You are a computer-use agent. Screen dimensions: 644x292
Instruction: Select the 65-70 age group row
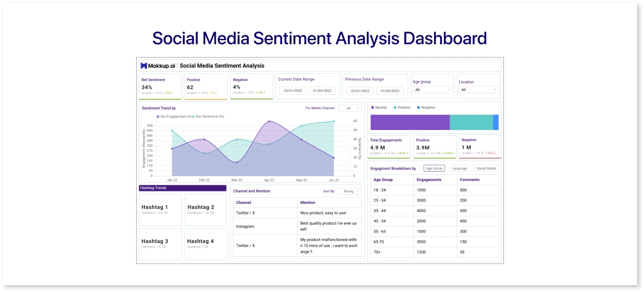[435, 242]
